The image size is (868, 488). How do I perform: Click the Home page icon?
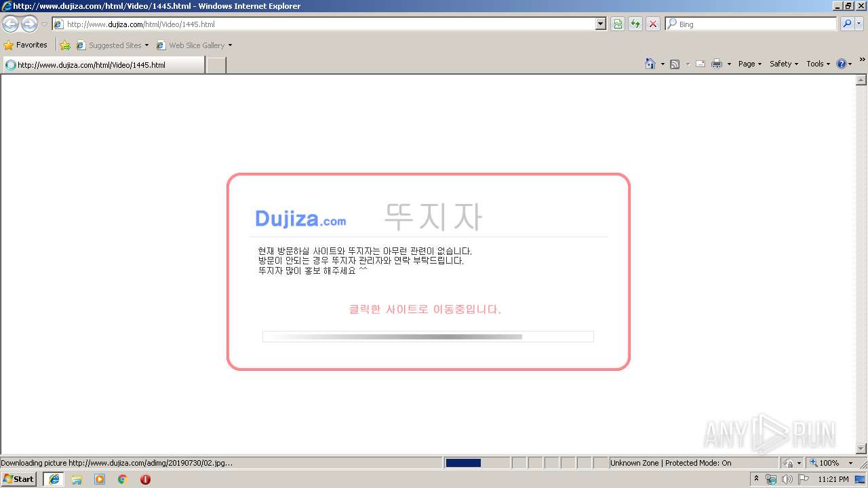[x=650, y=64]
